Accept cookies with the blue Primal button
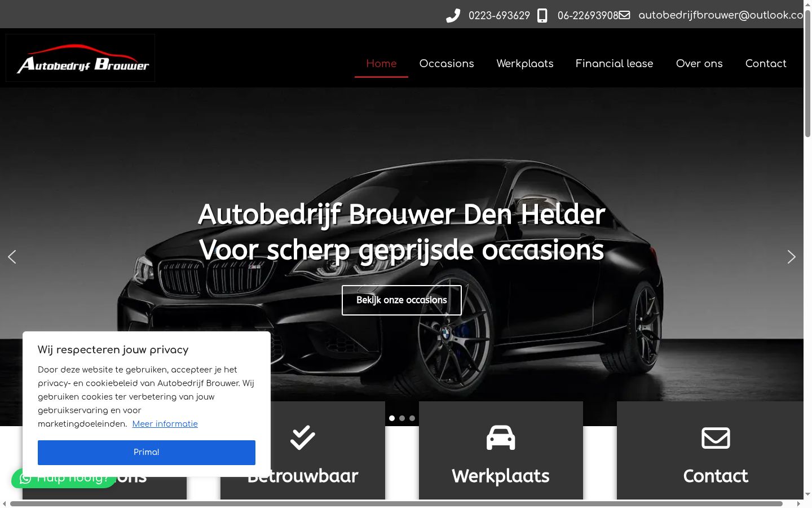The image size is (812, 508). click(x=147, y=453)
